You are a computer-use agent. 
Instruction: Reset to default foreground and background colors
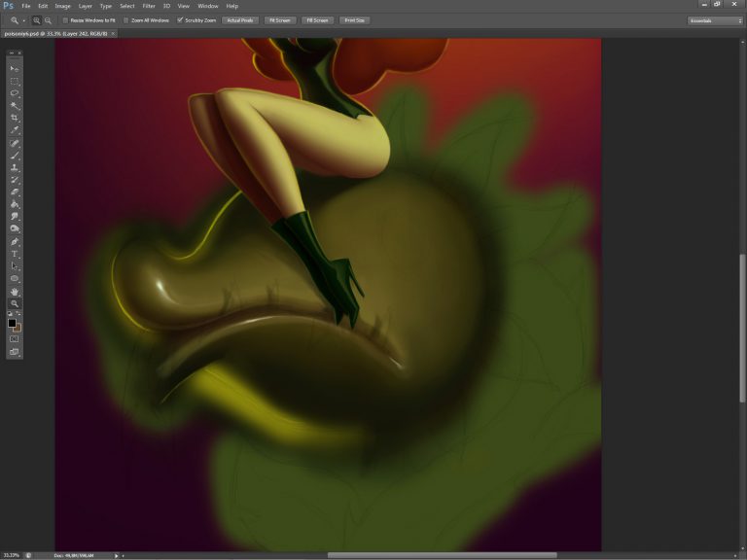pos(10,314)
